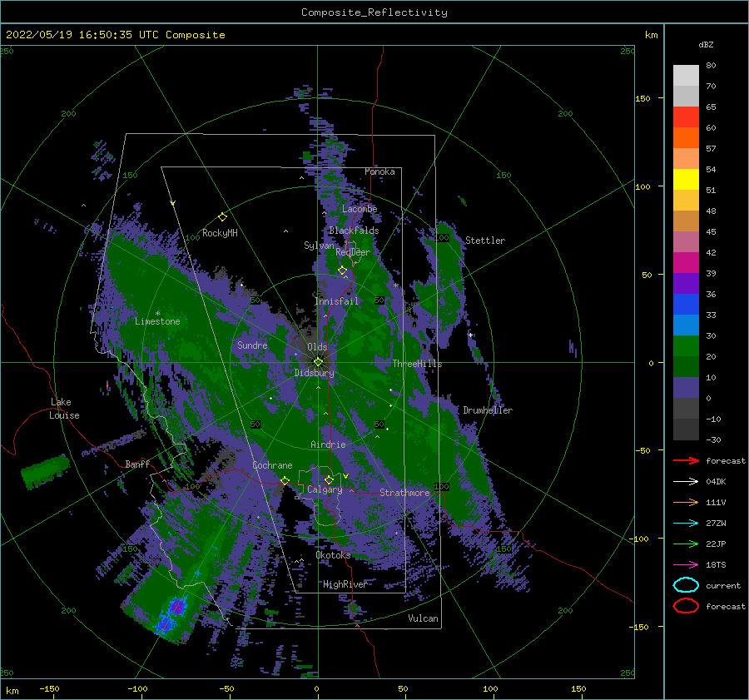Click the yellow diamond marker above Calgary
The height and width of the screenshot is (700, 749).
(329, 479)
